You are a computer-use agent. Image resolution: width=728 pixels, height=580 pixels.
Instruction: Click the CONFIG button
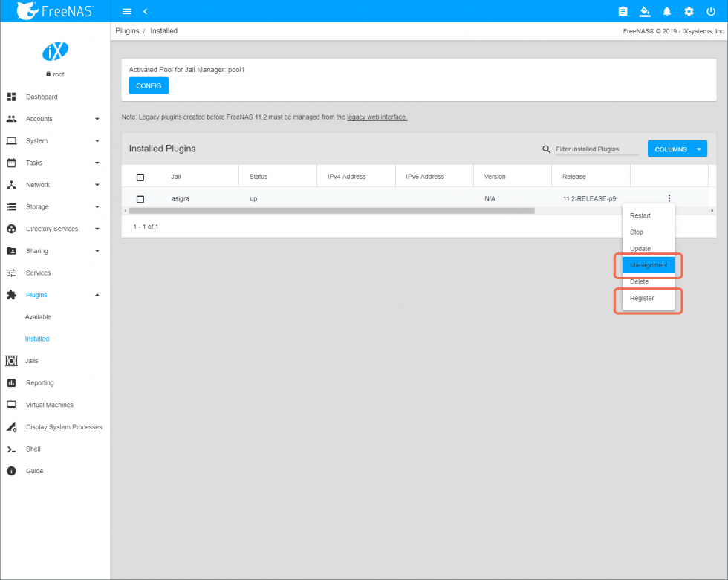click(x=148, y=85)
